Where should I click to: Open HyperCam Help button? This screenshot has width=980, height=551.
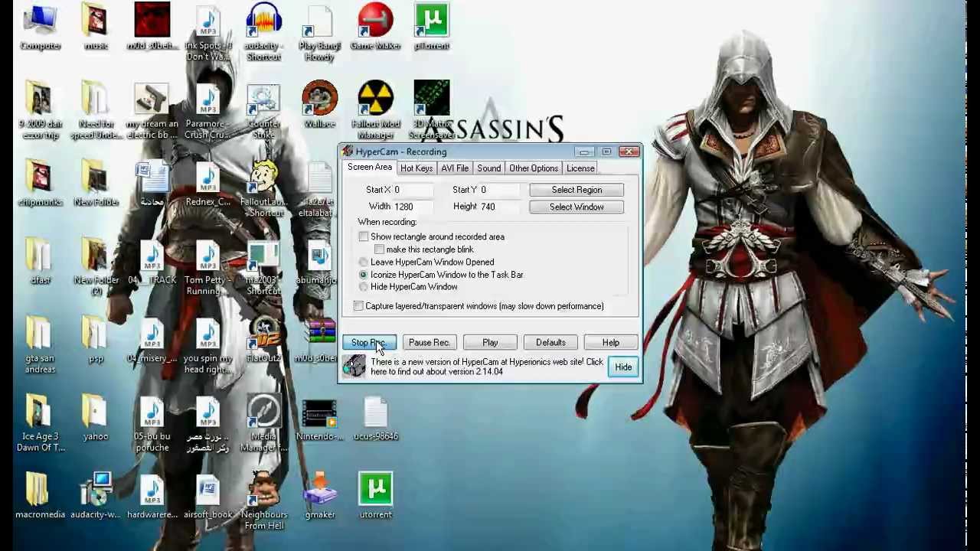tap(611, 343)
